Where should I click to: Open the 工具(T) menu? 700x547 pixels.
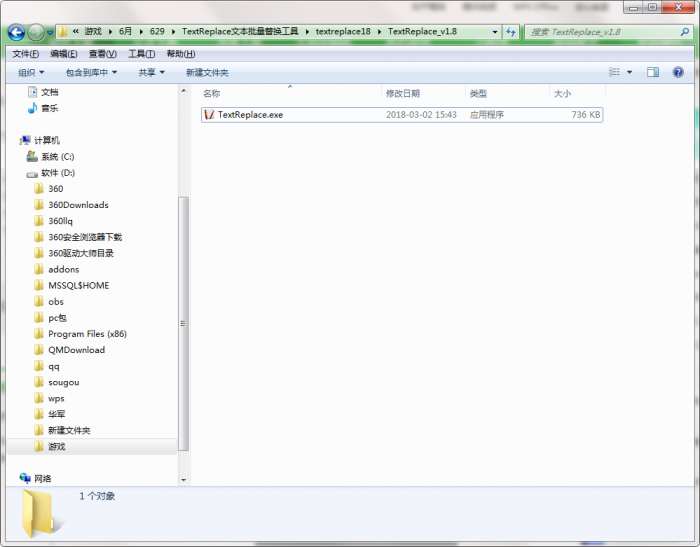(x=142, y=54)
